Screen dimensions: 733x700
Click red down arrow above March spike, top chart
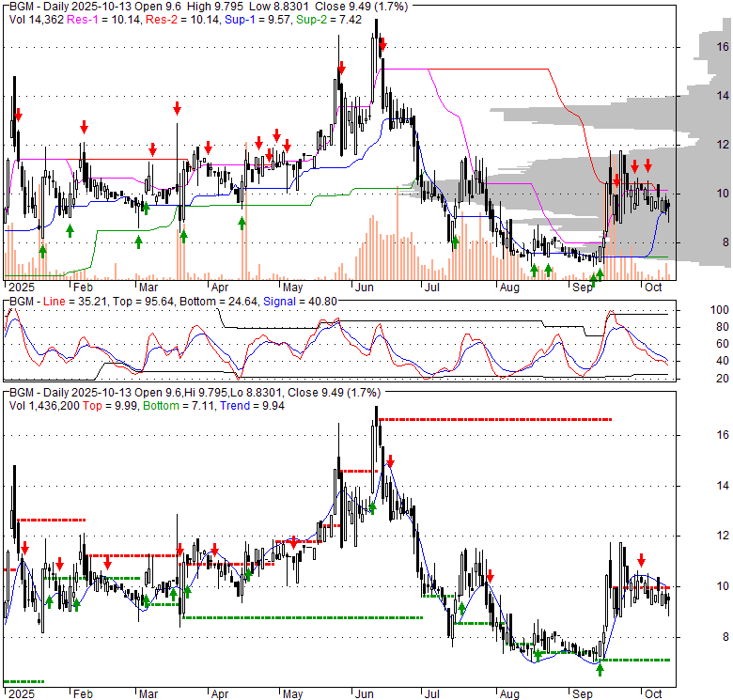pos(176,109)
